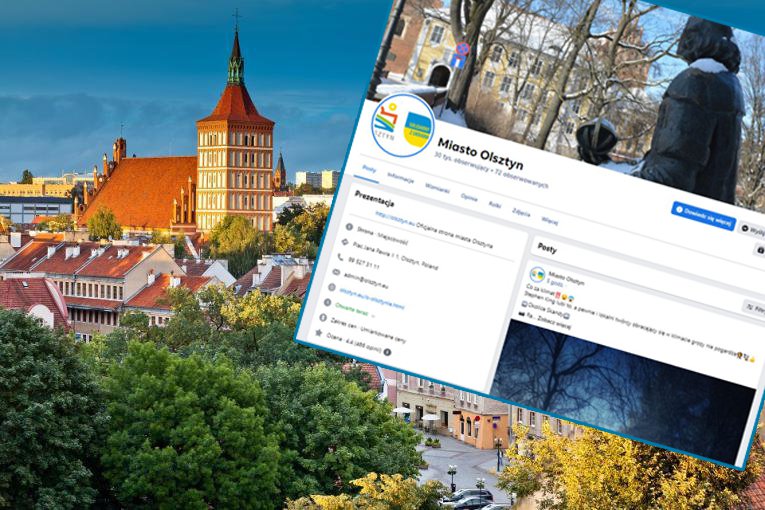Screen dimensions: 765x510
Task: Open the dark blue forest post image
Action: [x=622, y=390]
